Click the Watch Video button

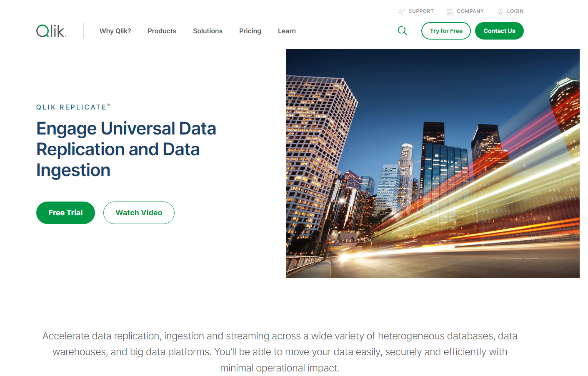coord(139,212)
